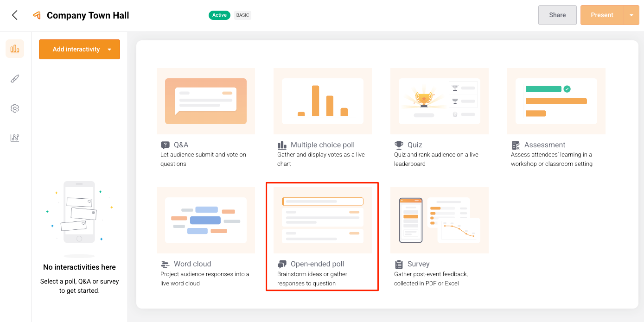Open the theme customization brush icon

[15, 78]
